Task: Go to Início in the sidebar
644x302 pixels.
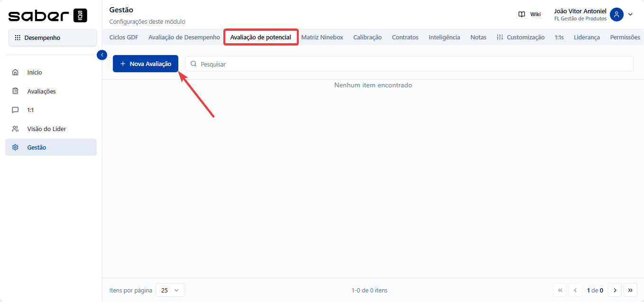Action: coord(35,73)
